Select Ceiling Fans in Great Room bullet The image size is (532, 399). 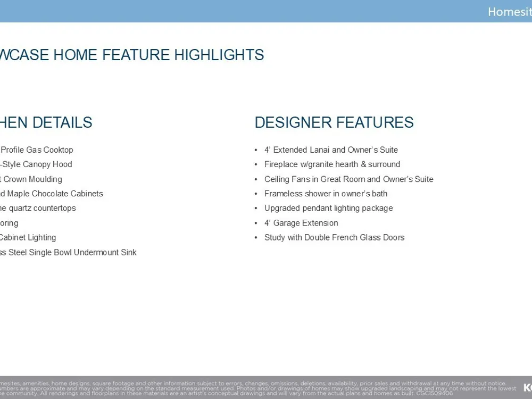point(348,179)
